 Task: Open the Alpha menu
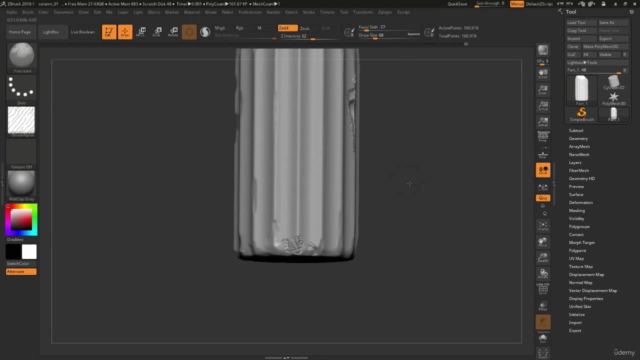[x=11, y=12]
